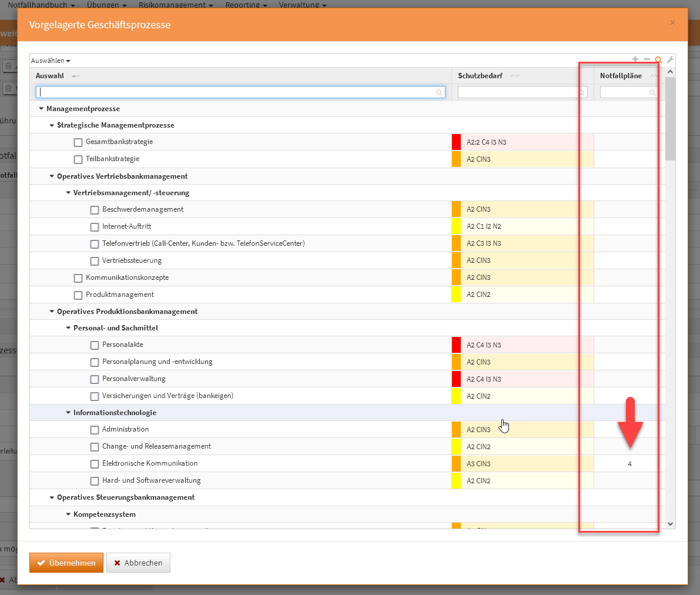Open the wrench table settings icon
The width and height of the screenshot is (700, 595).
pos(670,60)
